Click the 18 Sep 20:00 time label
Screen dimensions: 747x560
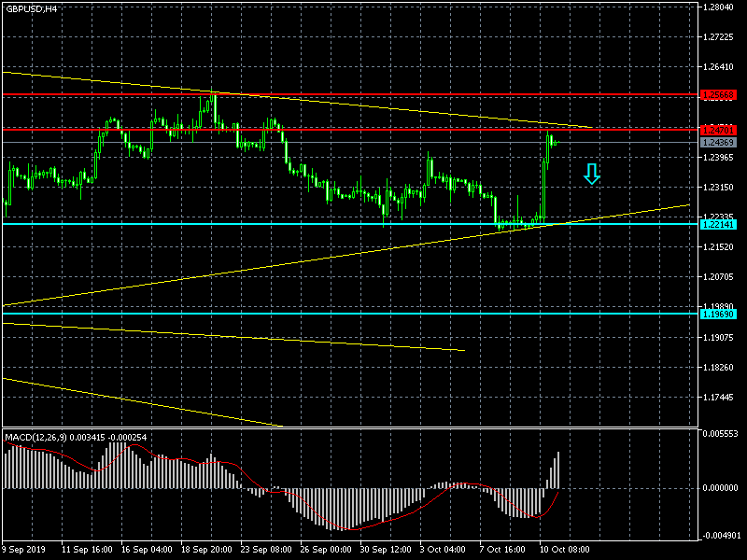(x=206, y=549)
